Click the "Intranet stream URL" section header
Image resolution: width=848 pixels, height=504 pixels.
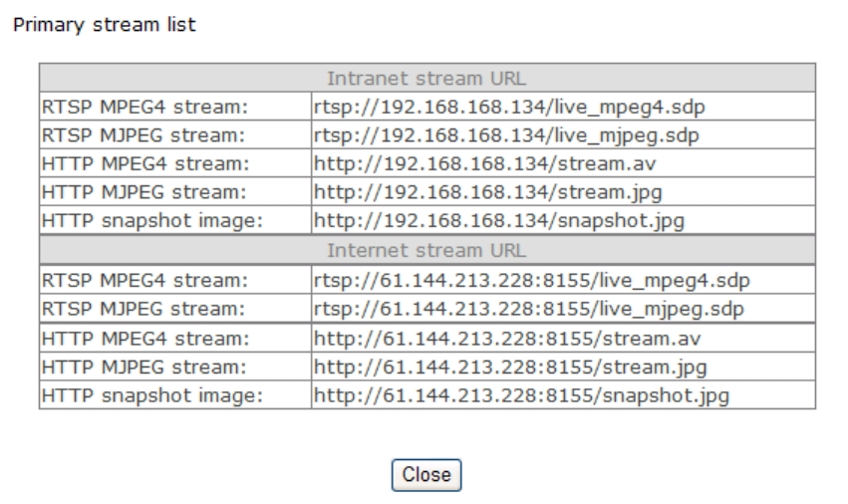(x=426, y=77)
